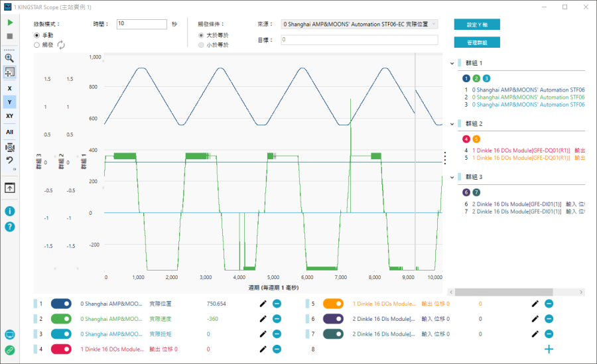Click the 管理群組 button

tap(477, 42)
